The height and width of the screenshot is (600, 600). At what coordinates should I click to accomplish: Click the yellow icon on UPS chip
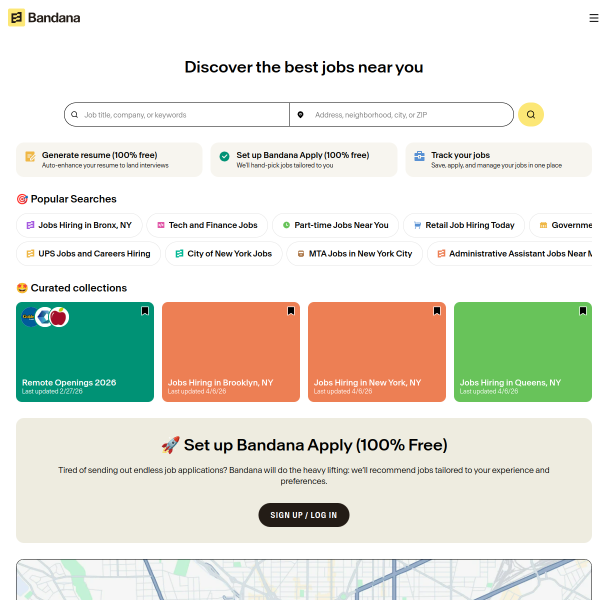click(x=30, y=253)
